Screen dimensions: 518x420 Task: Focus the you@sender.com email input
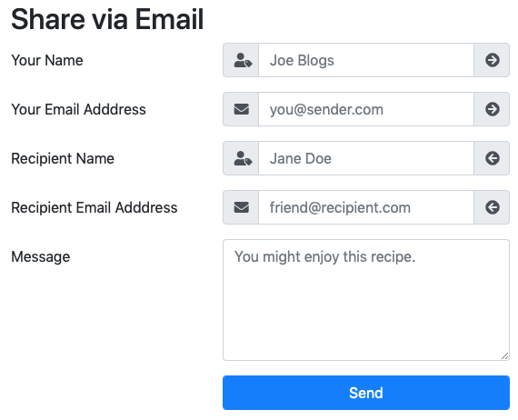tap(366, 109)
